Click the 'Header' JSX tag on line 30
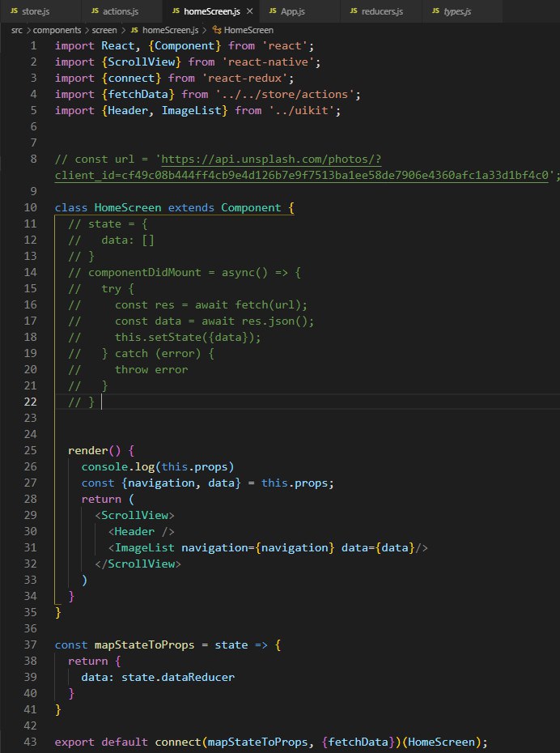Image resolution: width=560 pixels, height=753 pixels. 134,531
